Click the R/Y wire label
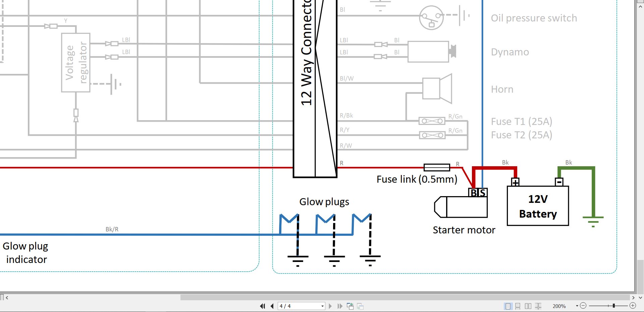Image resolution: width=644 pixels, height=312 pixels. point(344,130)
